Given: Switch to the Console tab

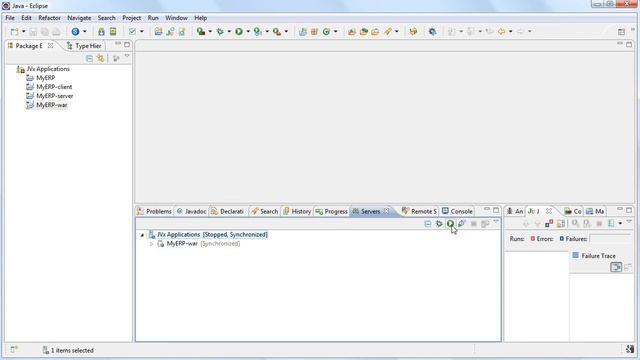Looking at the screenshot, I should point(457,211).
